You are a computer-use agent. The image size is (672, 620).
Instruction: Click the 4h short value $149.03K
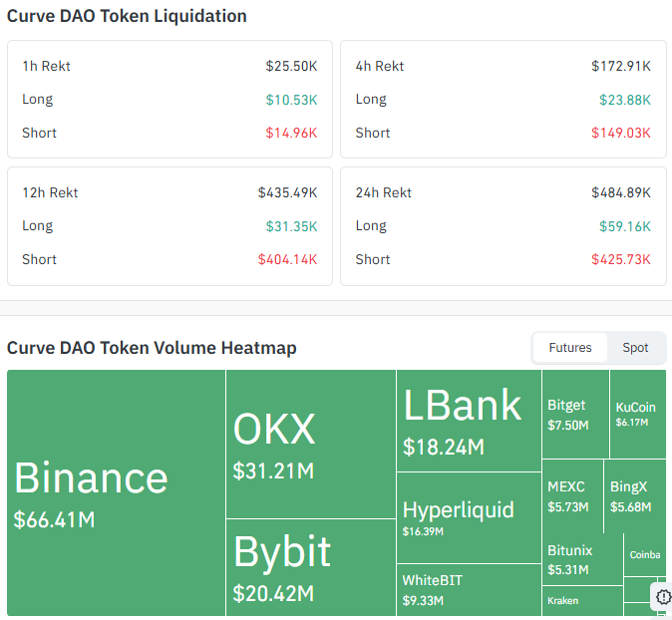[x=621, y=133]
